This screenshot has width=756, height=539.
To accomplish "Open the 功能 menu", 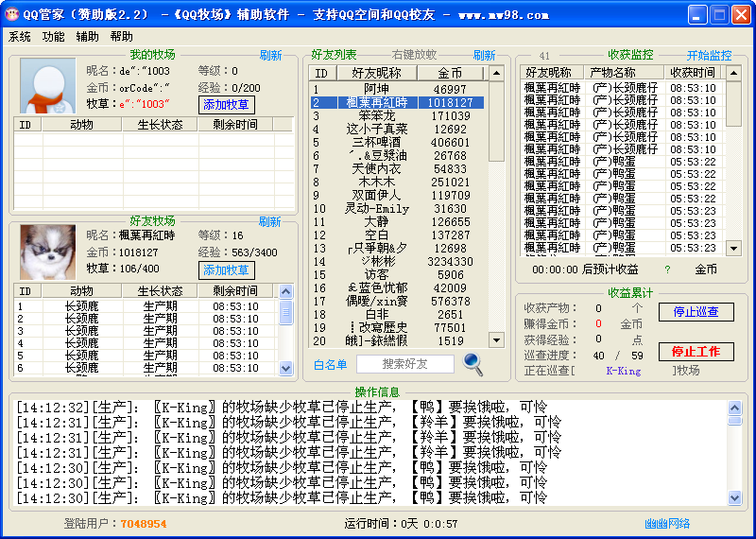I will coord(54,37).
